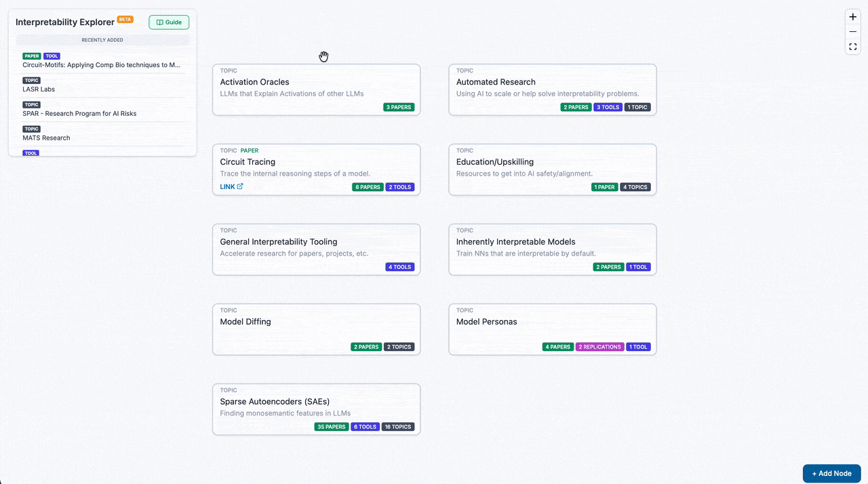868x484 pixels.
Task: Zoom in on the canvas
Action: coord(853,17)
